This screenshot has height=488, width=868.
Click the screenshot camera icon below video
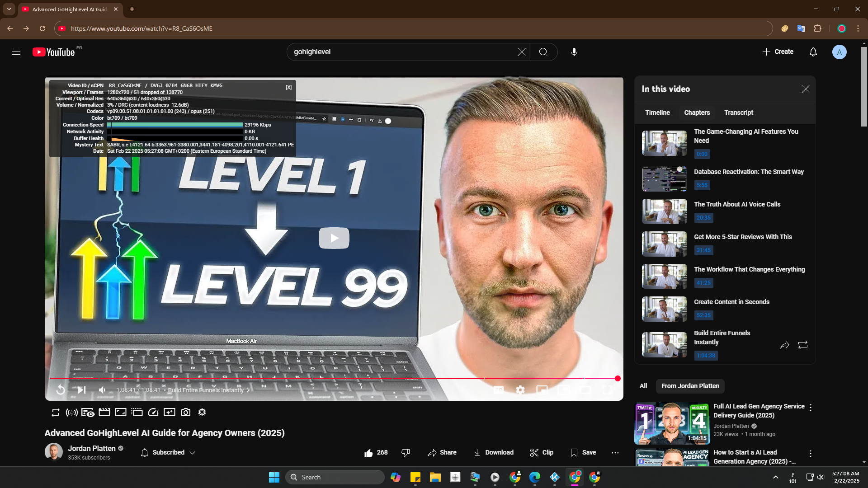(186, 412)
